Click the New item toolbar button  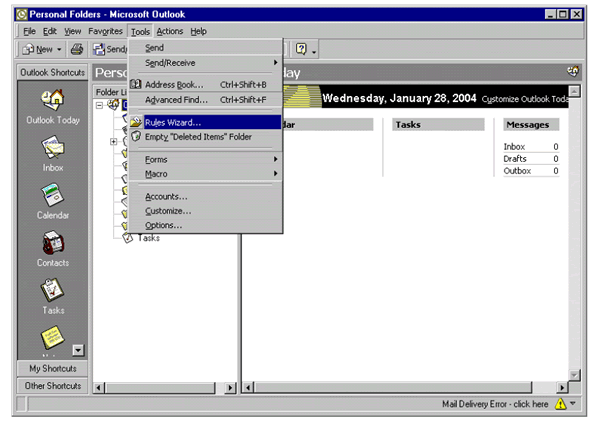(38, 49)
